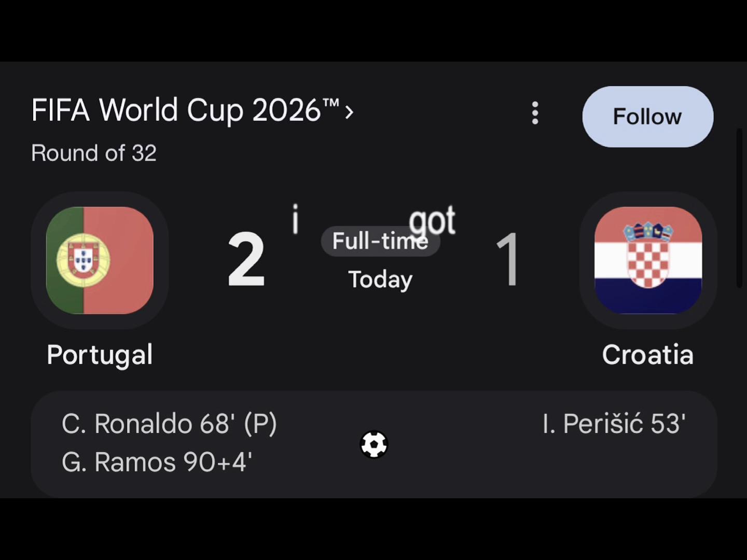Select G. Ramos 90+4' goal entry
Screen dimensions: 747x560
tap(157, 461)
